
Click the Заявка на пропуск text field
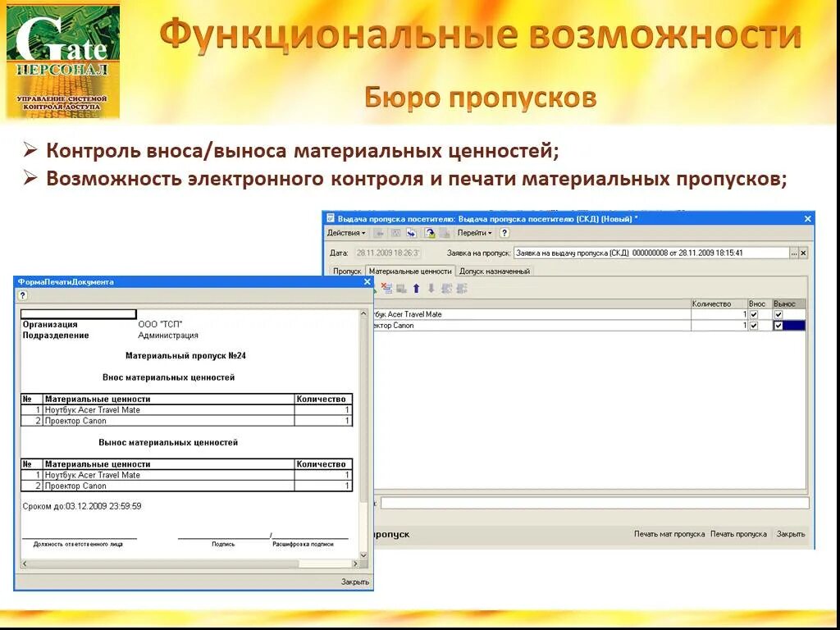(x=651, y=253)
